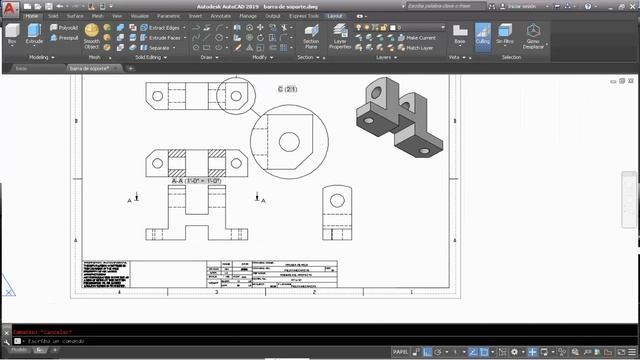Select the Box solid tool

[12, 34]
